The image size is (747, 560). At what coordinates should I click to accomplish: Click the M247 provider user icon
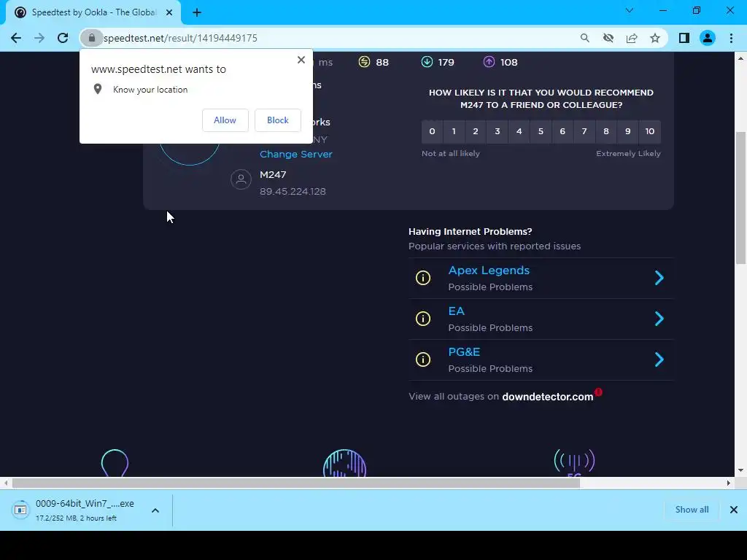click(241, 179)
